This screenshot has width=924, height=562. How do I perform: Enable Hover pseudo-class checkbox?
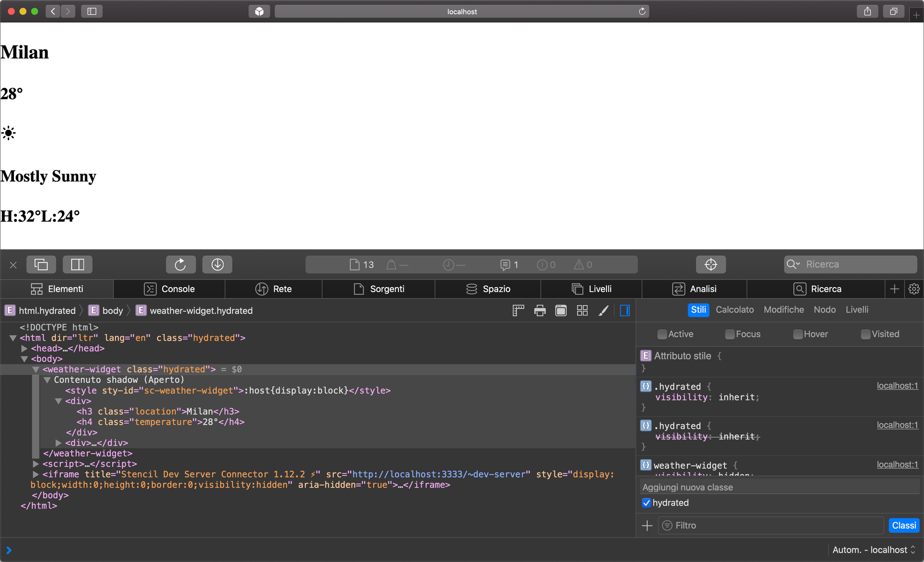coord(797,334)
